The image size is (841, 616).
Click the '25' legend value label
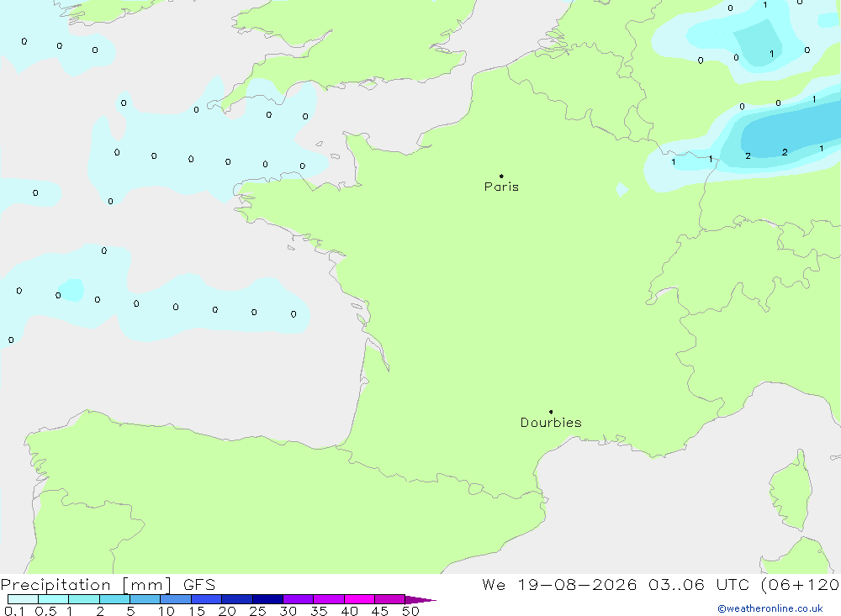(257, 611)
